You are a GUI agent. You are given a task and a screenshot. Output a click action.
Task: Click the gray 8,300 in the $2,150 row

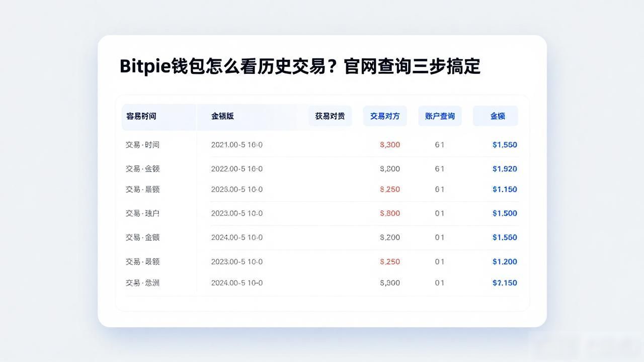coord(390,283)
